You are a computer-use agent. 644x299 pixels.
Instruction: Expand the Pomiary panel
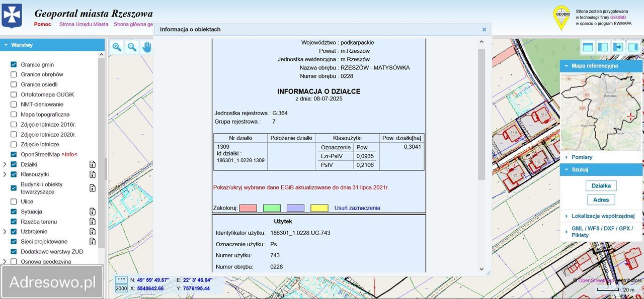click(582, 157)
